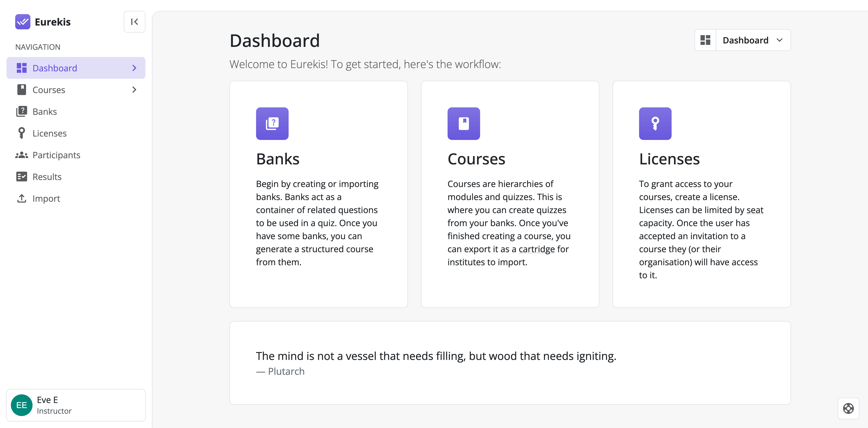Collapse the sidebar navigation panel
Screen dimensions: 868x428
point(134,22)
